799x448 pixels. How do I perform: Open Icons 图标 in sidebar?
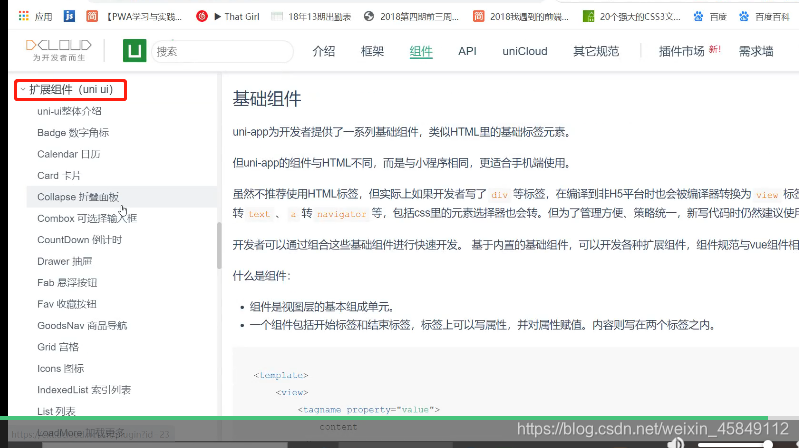tap(61, 368)
